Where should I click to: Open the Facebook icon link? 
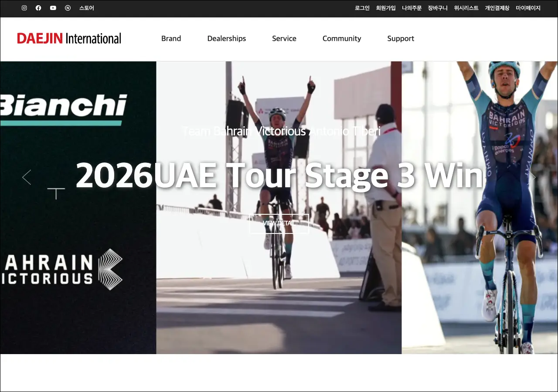pos(38,8)
